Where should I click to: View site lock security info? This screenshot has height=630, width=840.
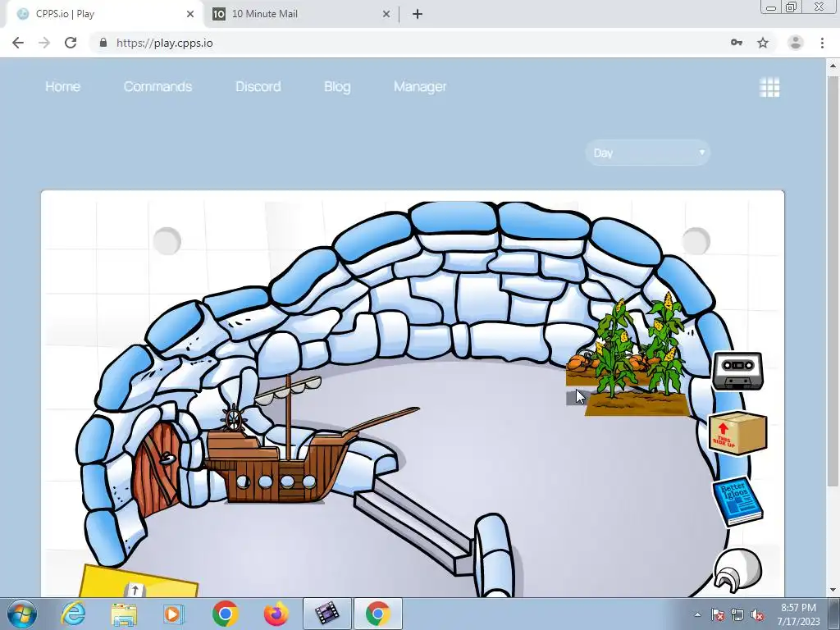click(x=103, y=43)
